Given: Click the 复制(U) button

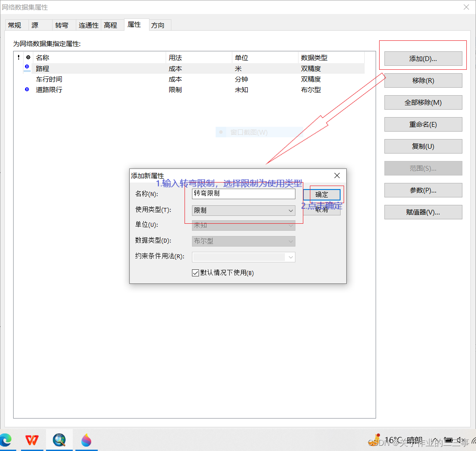Looking at the screenshot, I should [423, 146].
